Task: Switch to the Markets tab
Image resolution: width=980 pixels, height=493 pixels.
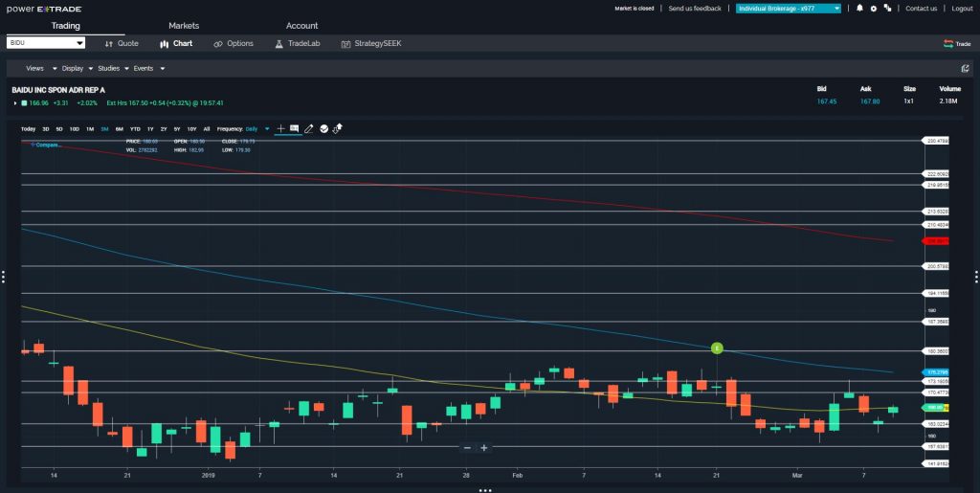Action: [184, 26]
